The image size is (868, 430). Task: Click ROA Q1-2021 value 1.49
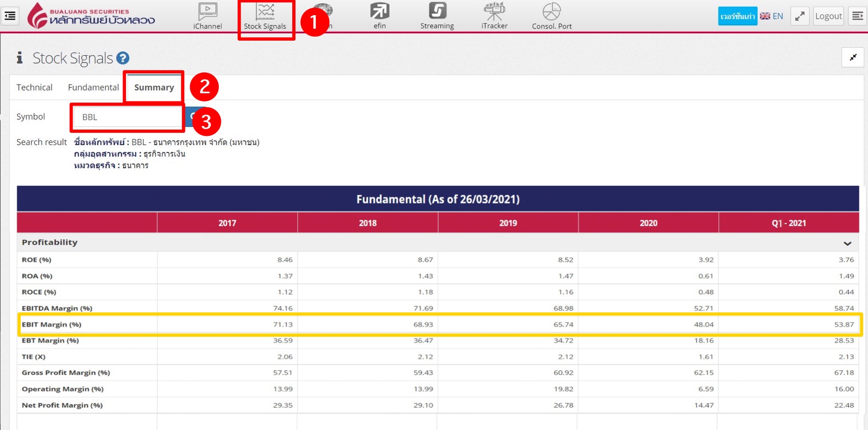[846, 276]
